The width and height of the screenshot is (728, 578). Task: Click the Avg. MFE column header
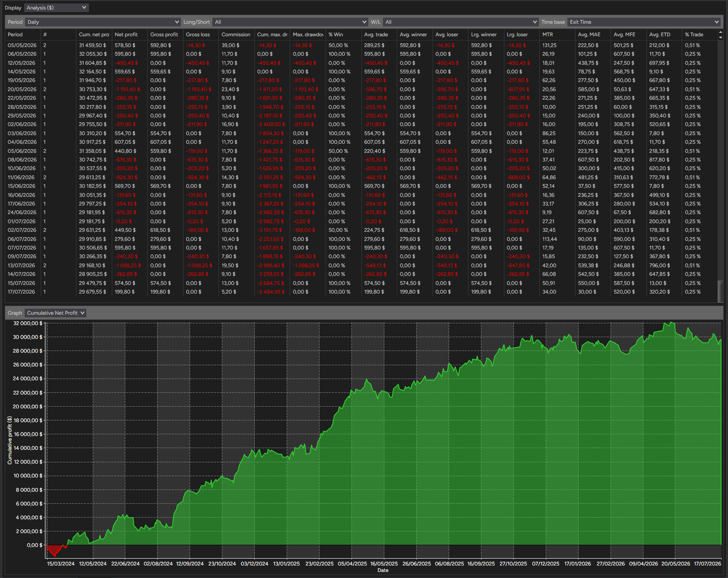click(x=628, y=35)
